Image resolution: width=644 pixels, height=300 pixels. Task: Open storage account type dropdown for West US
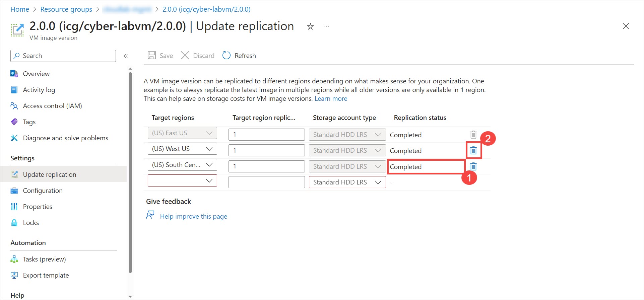click(x=347, y=150)
